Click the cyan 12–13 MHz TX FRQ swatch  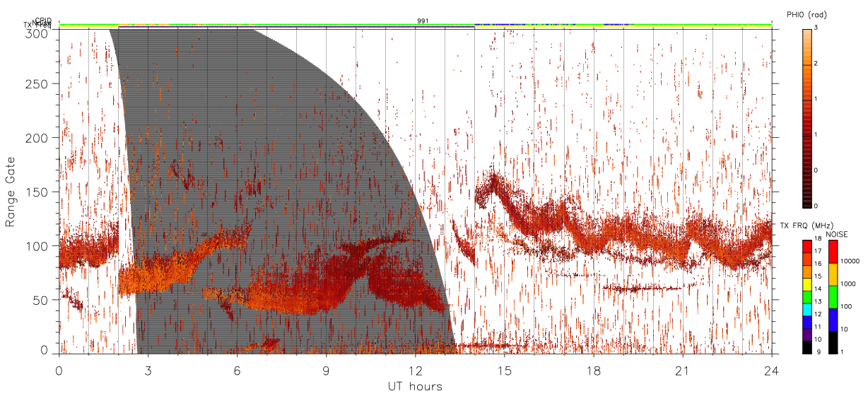[807, 310]
